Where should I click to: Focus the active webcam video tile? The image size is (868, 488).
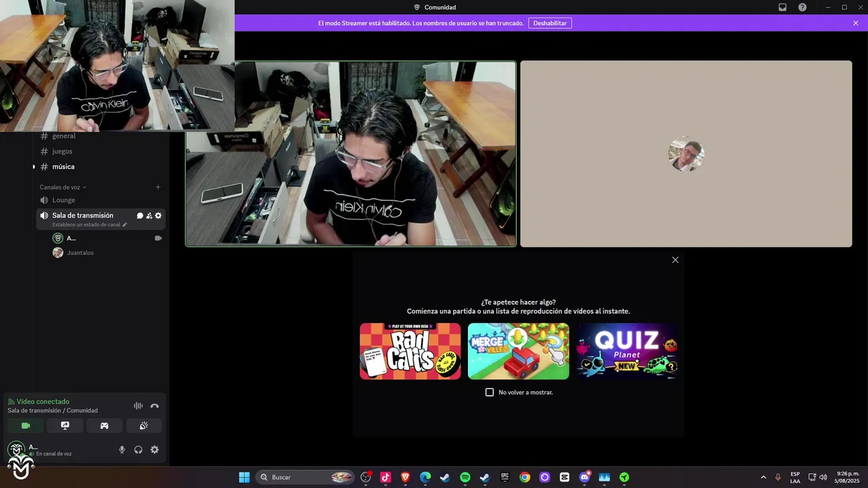pyautogui.click(x=351, y=154)
